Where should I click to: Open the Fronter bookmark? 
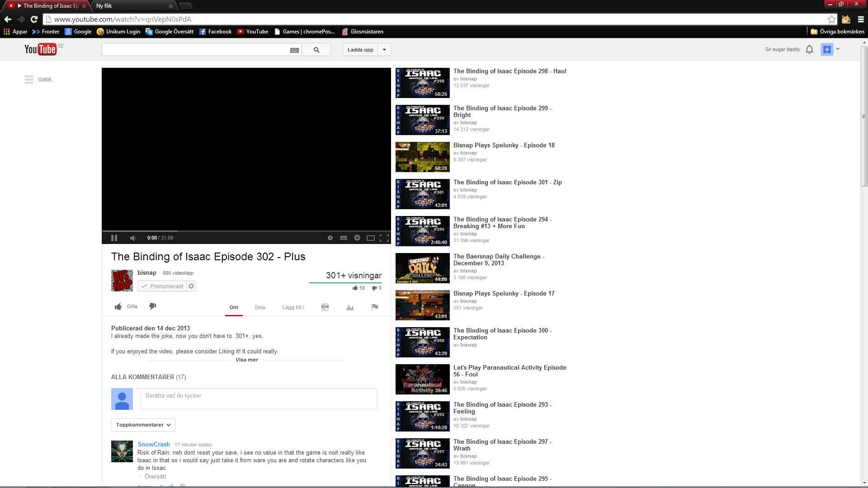(x=46, y=32)
